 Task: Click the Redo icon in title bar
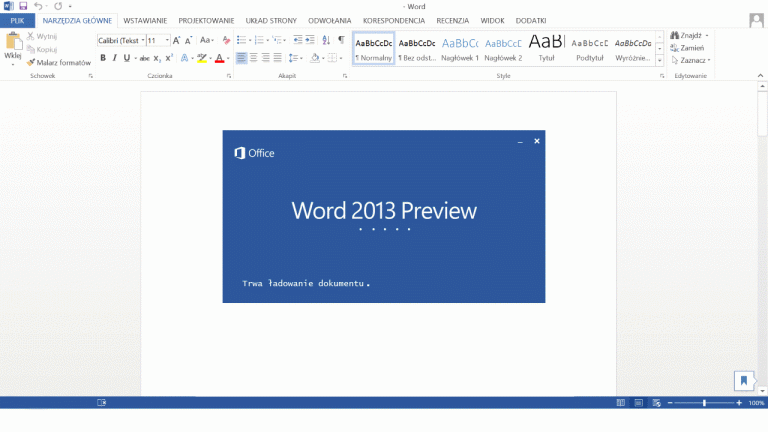click(58, 6)
